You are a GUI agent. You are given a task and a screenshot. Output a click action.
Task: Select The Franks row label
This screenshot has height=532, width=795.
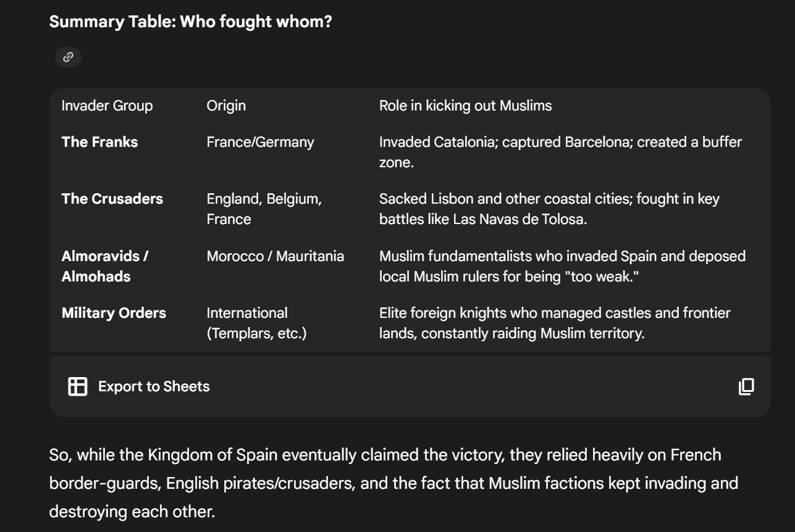tap(99, 142)
